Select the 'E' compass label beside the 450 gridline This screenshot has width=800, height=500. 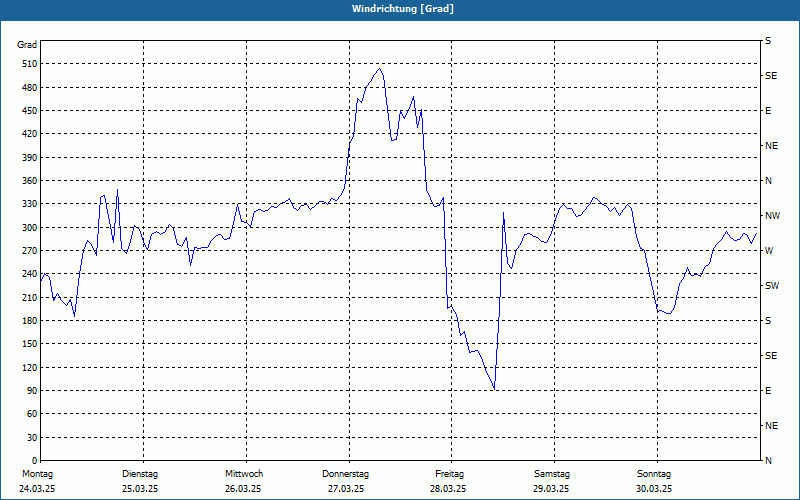pos(768,111)
